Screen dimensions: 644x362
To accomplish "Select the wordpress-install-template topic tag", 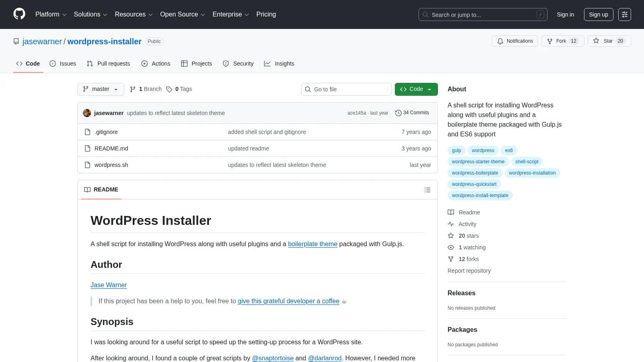I will [480, 195].
